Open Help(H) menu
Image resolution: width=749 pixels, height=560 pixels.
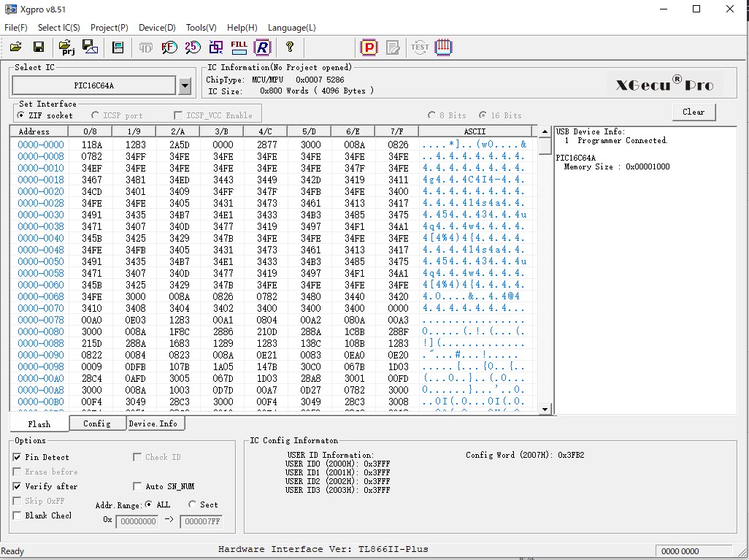click(242, 28)
